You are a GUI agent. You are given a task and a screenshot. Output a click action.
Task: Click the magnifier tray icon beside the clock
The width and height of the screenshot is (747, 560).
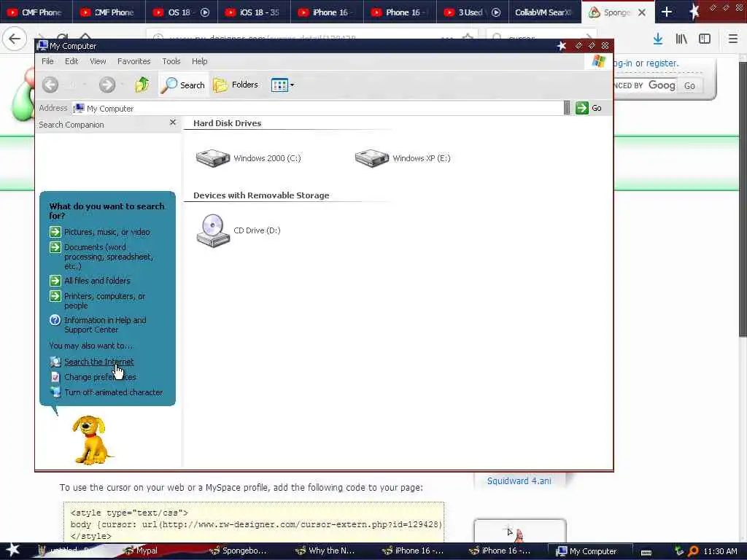694,551
